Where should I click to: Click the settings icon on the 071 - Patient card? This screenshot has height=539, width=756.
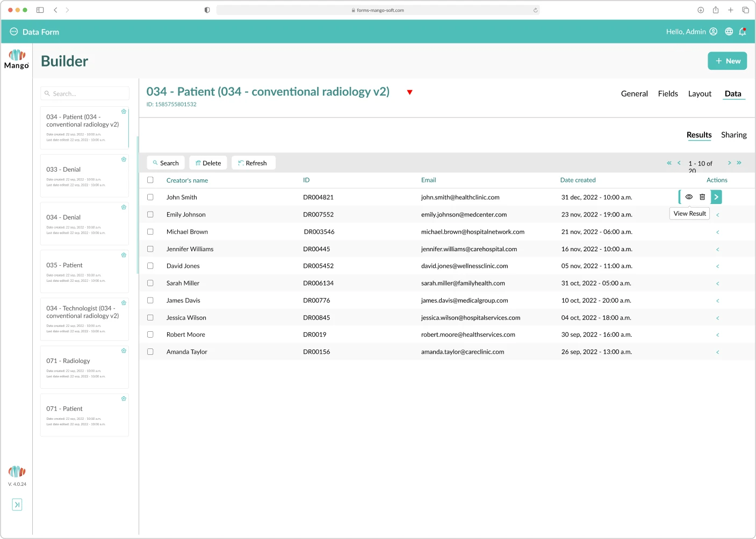pyautogui.click(x=124, y=398)
